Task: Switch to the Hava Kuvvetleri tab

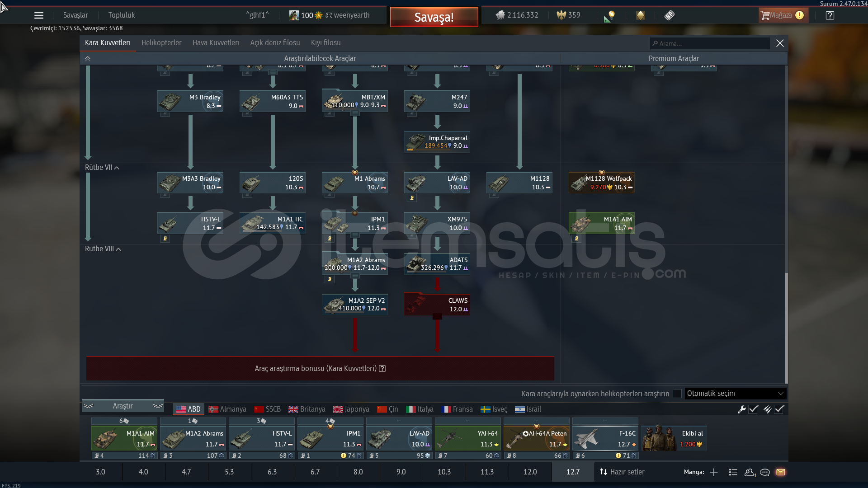Action: click(216, 43)
